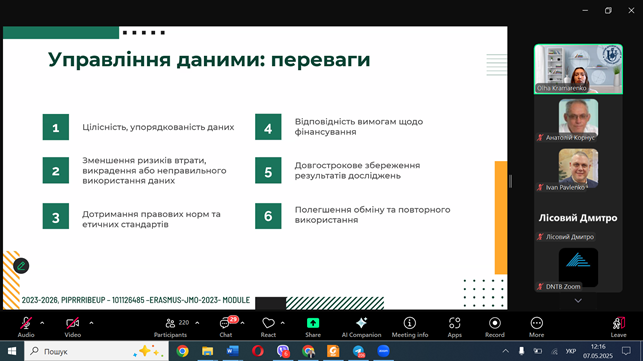Viewport: 643px width, 361px height.
Task: Unmute the microphone with the Audio button
Action: [26, 327]
